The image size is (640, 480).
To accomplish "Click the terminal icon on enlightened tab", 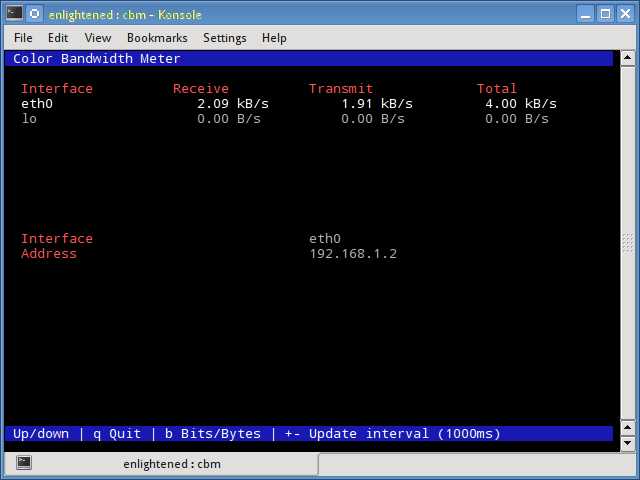I will click(24, 462).
